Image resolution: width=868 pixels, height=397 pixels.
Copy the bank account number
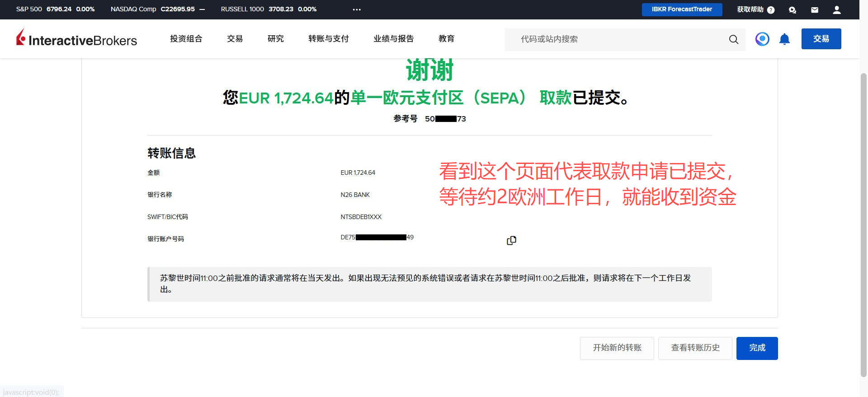[511, 240]
